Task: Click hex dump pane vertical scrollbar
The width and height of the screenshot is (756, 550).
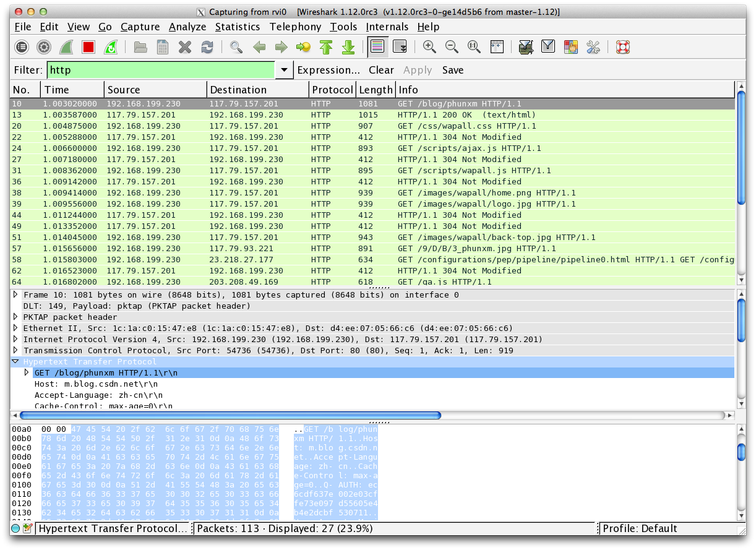Action: click(741, 473)
